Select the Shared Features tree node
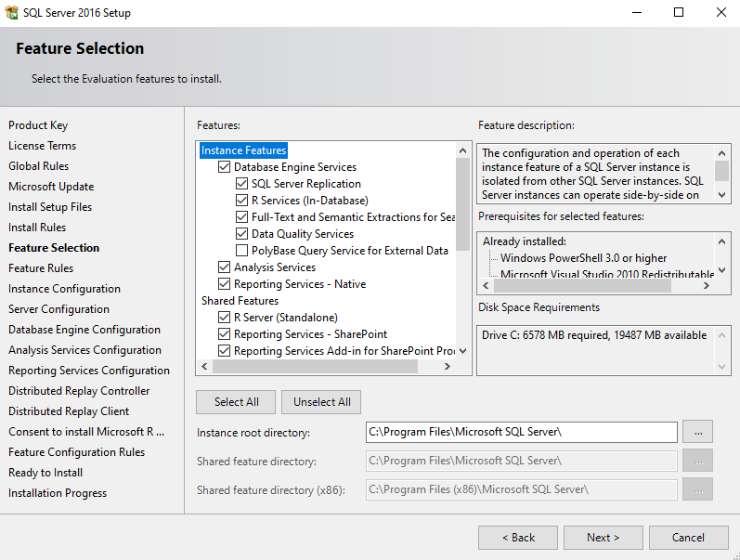740x560 pixels. pos(240,301)
